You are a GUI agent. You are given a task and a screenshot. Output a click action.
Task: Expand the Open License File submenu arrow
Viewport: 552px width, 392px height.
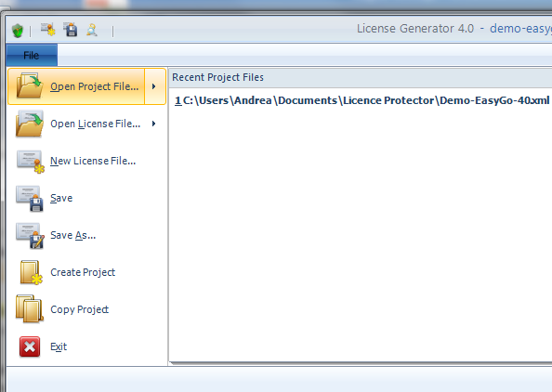(154, 124)
